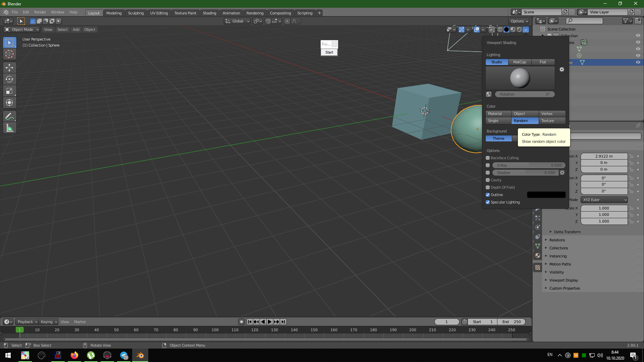This screenshot has width=644, height=362.
Task: Disable Specular Lighting checkbox
Action: [488, 202]
